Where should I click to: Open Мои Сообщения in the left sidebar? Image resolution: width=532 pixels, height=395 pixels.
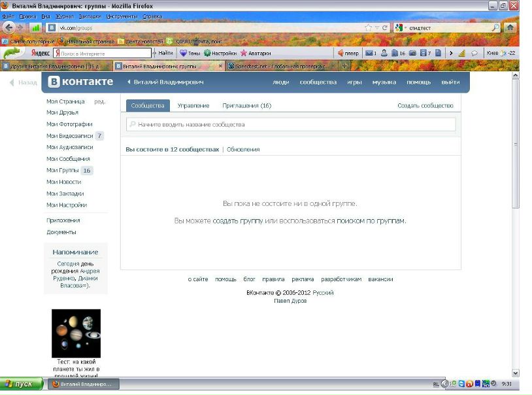coord(68,159)
